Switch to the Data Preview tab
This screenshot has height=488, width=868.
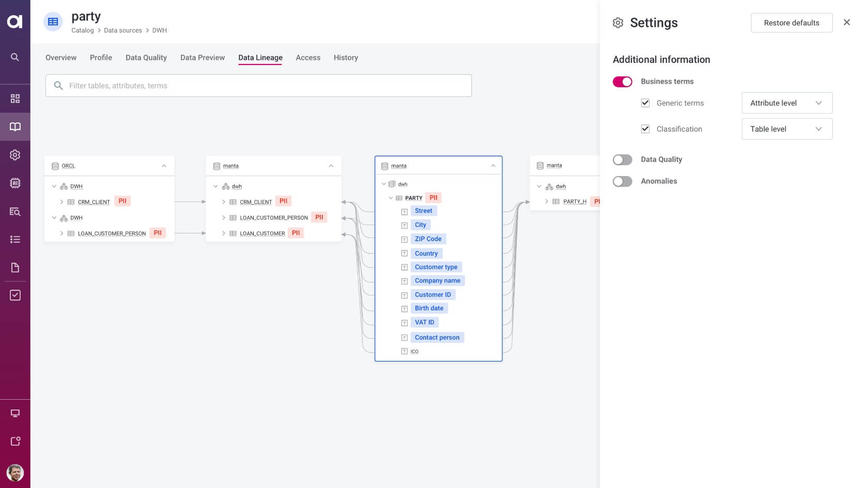(202, 57)
